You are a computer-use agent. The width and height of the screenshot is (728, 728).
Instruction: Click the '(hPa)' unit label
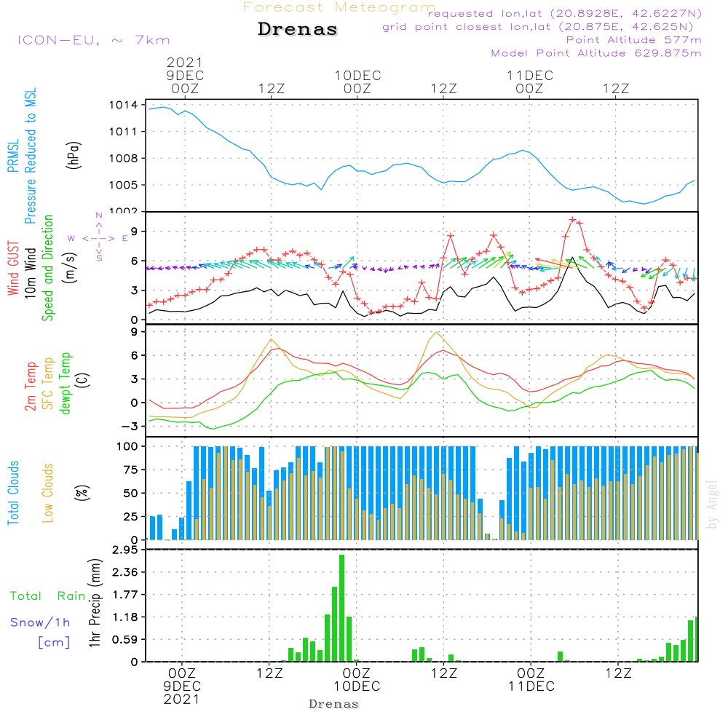coord(74,156)
